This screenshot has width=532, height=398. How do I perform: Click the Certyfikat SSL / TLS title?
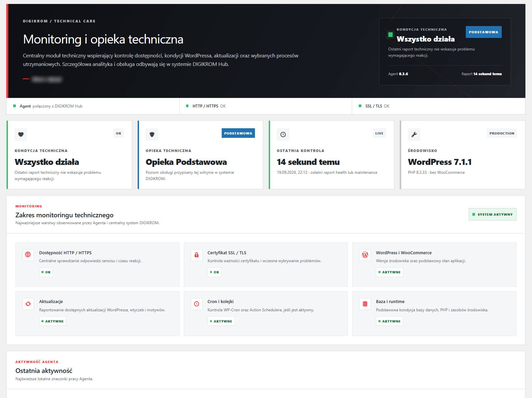(227, 253)
